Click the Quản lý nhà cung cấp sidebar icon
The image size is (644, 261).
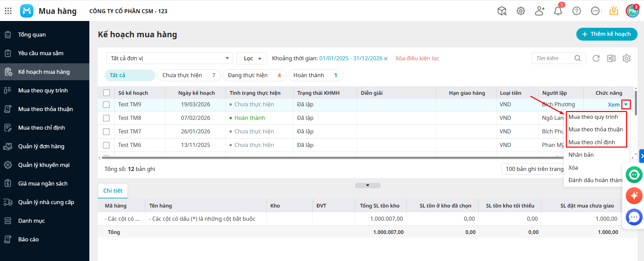tap(8, 202)
